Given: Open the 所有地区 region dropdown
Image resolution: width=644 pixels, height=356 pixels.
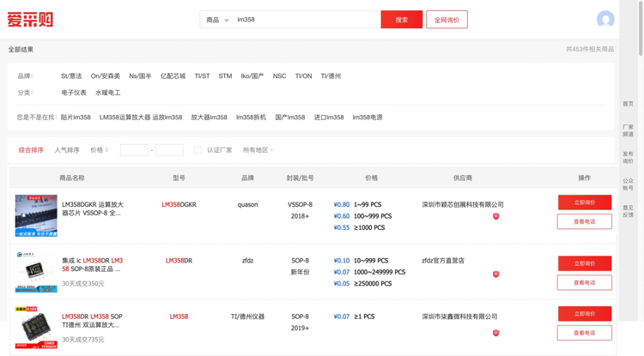Looking at the screenshot, I should coord(258,150).
